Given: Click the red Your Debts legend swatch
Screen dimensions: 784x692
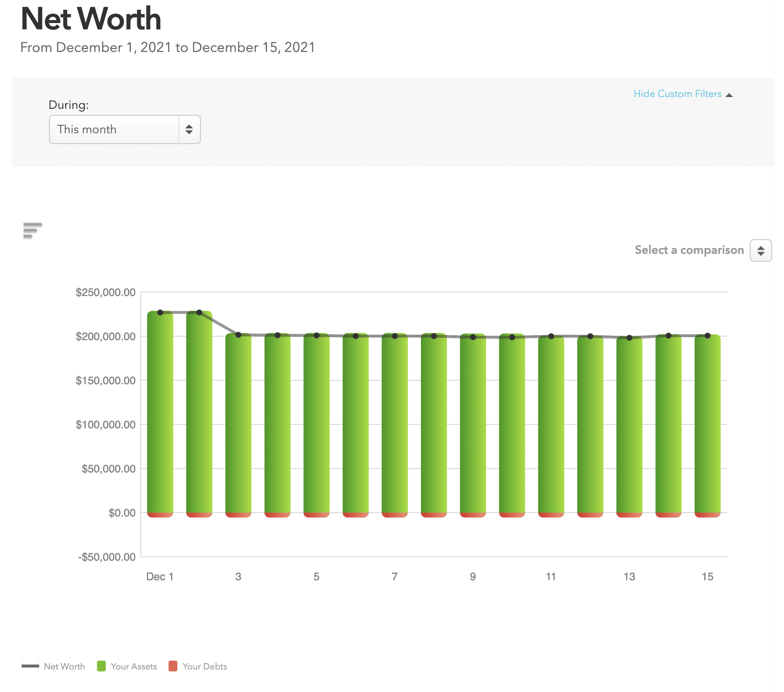Looking at the screenshot, I should click(172, 666).
